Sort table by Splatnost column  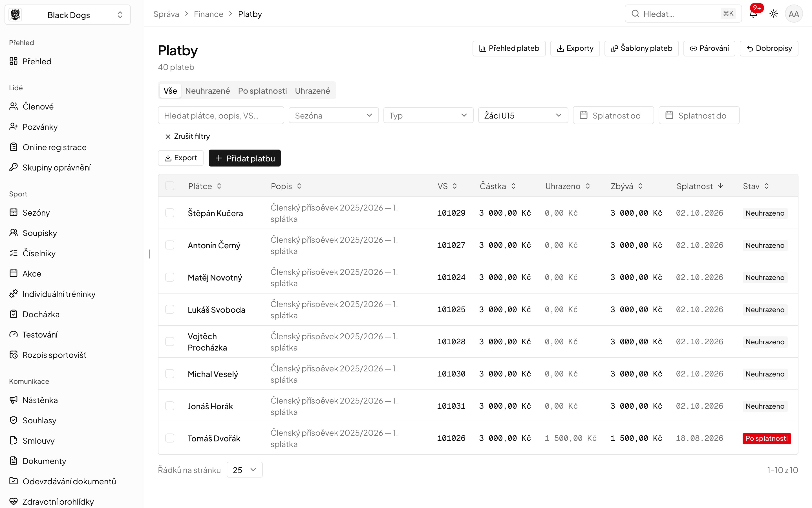[x=700, y=186]
